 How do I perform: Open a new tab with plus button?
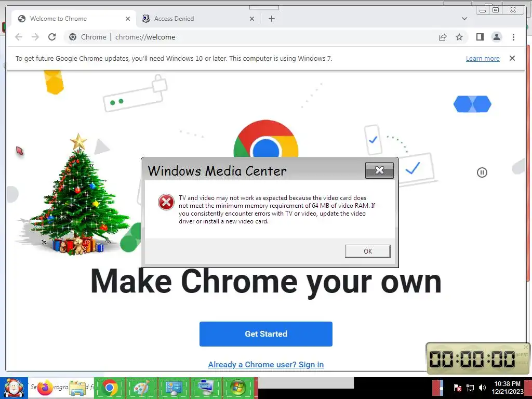pyautogui.click(x=271, y=19)
